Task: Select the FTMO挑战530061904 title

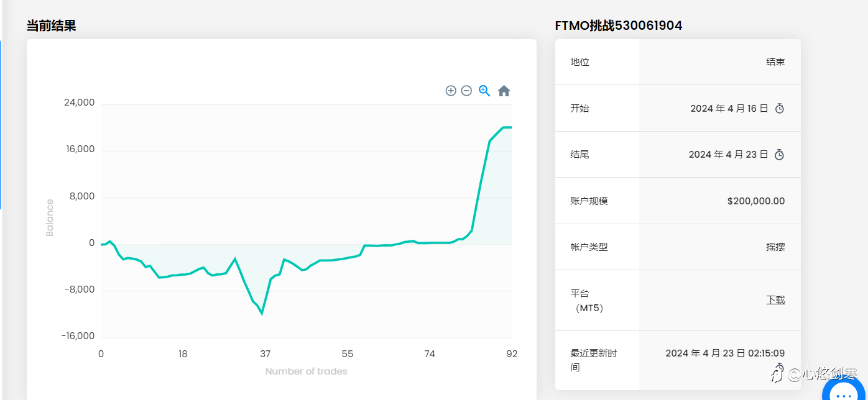Action: [x=619, y=25]
